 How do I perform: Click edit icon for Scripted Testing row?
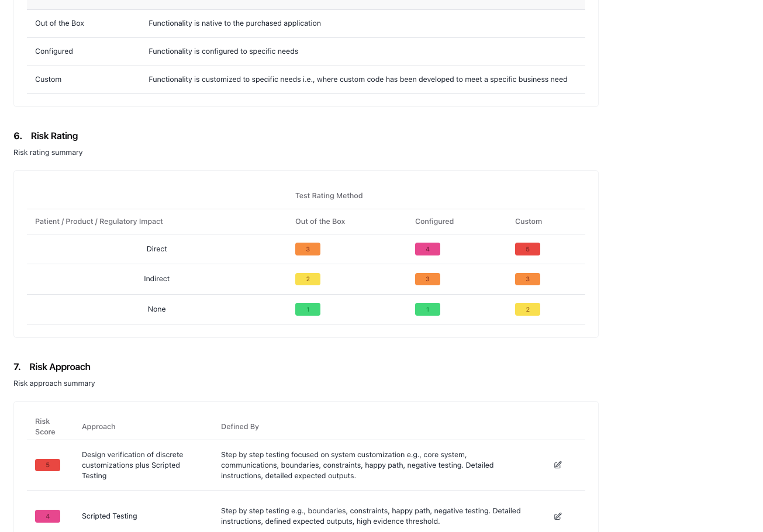(x=557, y=516)
